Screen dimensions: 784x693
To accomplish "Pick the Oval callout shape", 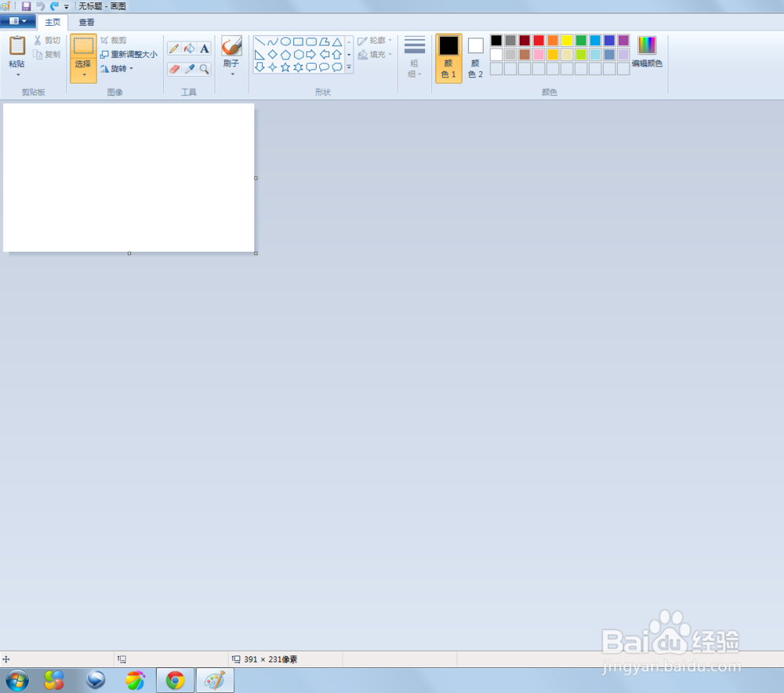I will click(325, 67).
